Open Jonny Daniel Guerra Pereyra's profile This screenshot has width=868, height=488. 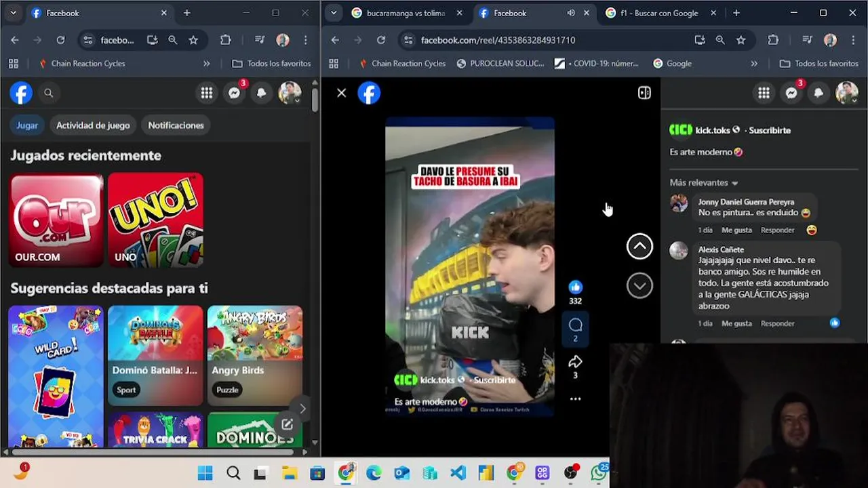(746, 202)
